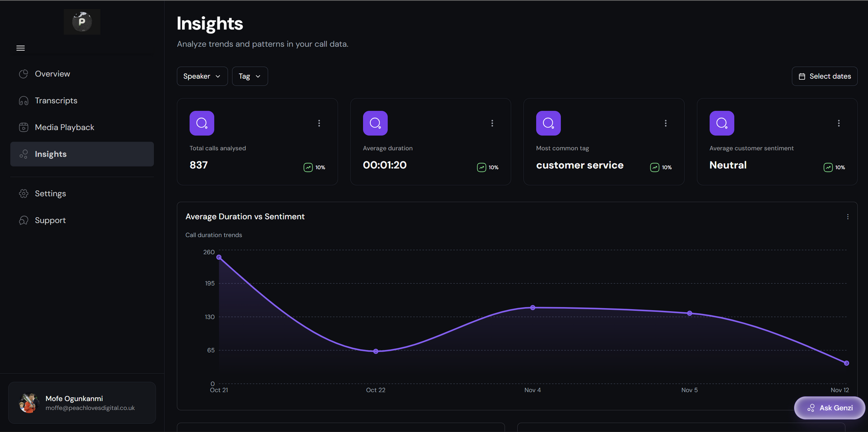Open the Tag filter dropdown

click(250, 76)
